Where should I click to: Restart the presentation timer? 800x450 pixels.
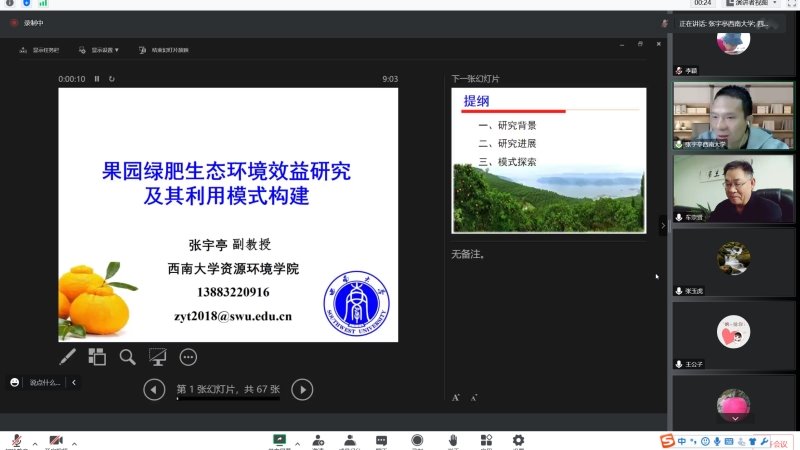click(x=111, y=79)
